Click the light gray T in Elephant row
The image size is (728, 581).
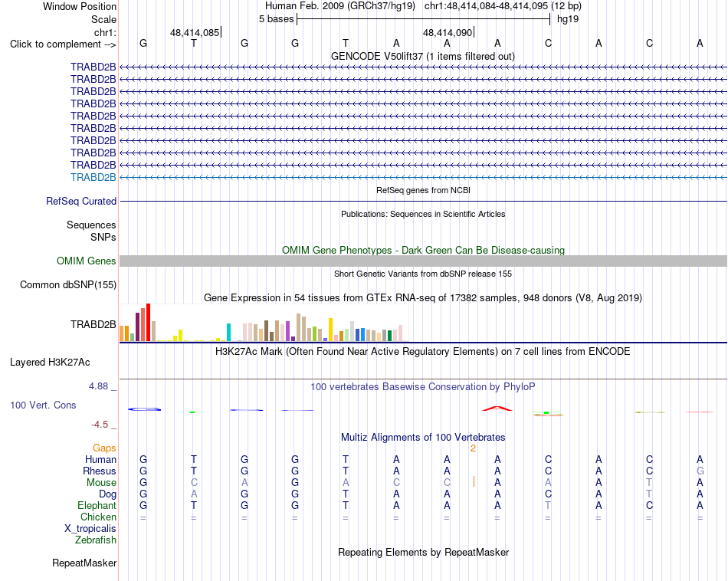click(x=548, y=505)
